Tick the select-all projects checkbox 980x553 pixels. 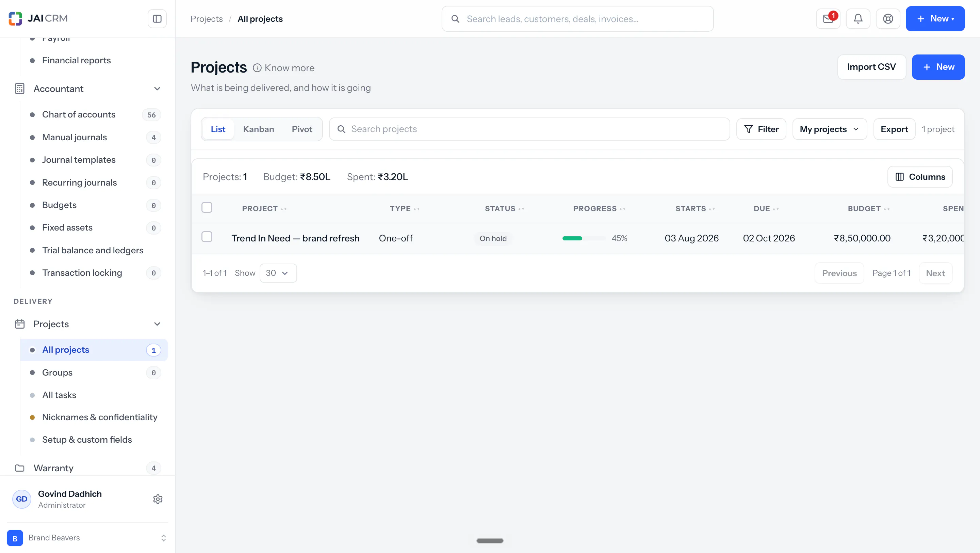coord(207,207)
